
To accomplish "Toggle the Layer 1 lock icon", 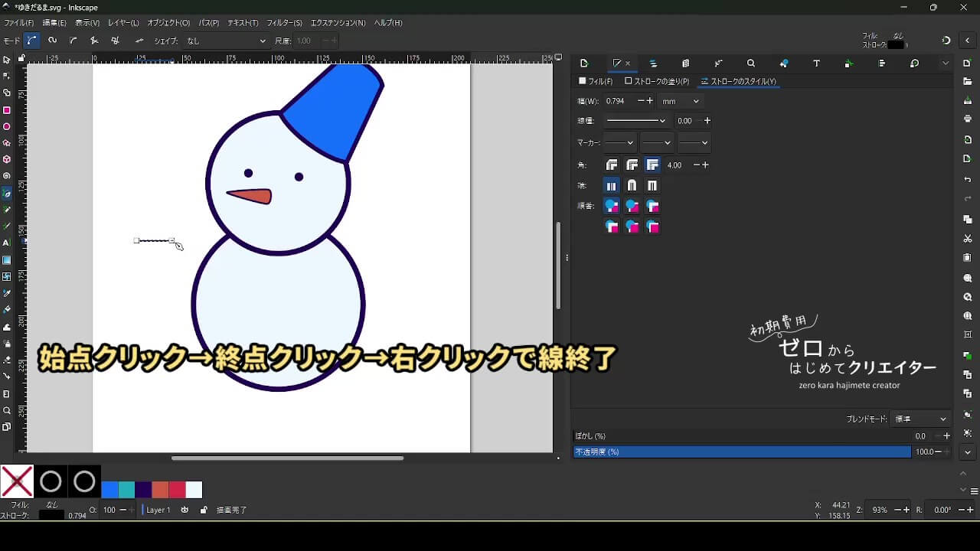I will [203, 510].
